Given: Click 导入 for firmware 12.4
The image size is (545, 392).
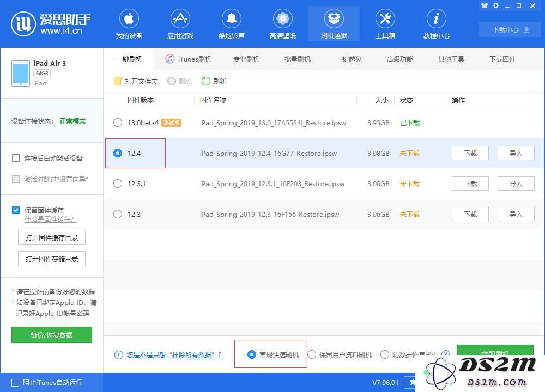Looking at the screenshot, I should (516, 153).
